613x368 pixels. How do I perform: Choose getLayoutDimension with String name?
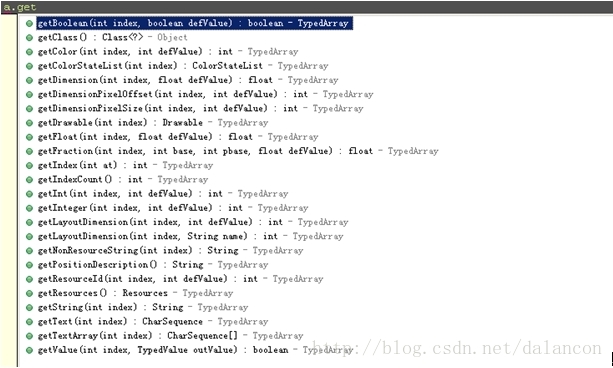click(190, 236)
